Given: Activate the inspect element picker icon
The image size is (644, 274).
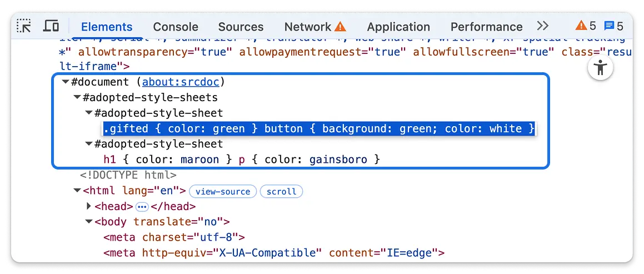Looking at the screenshot, I should [24, 26].
